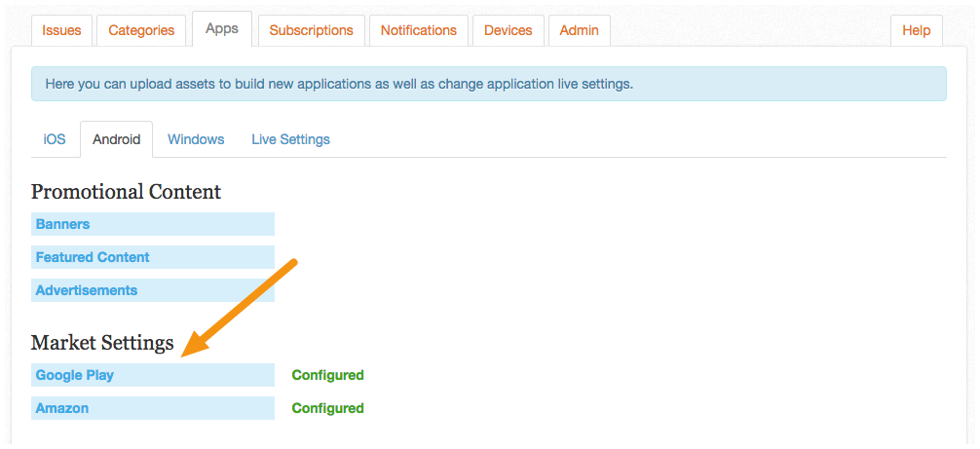Select the iOS sub-tab
The height and width of the screenshot is (449, 980).
coord(55,139)
